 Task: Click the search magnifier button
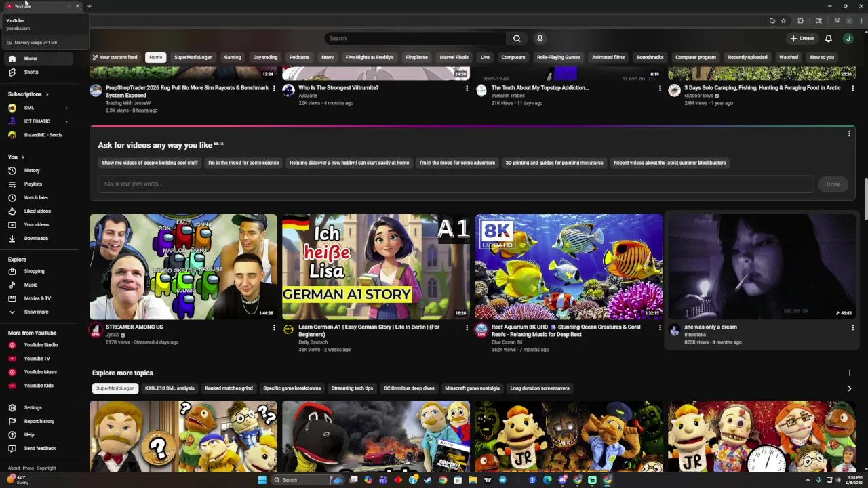(x=517, y=39)
